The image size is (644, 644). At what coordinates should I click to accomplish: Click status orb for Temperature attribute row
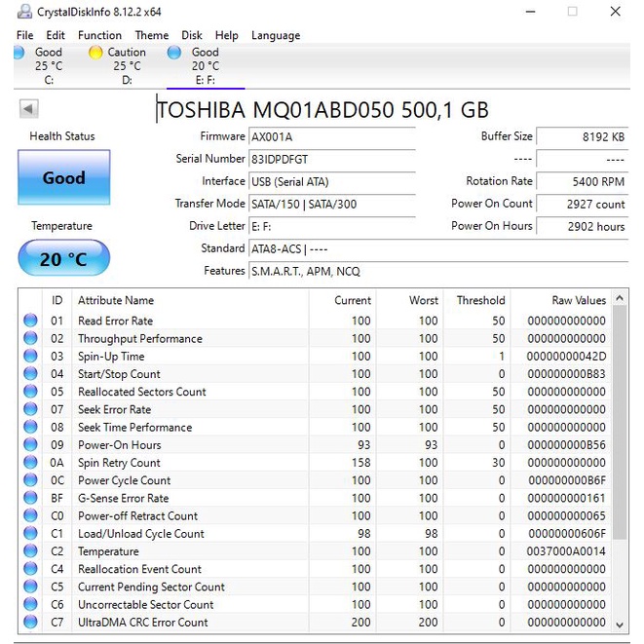pos(30,551)
